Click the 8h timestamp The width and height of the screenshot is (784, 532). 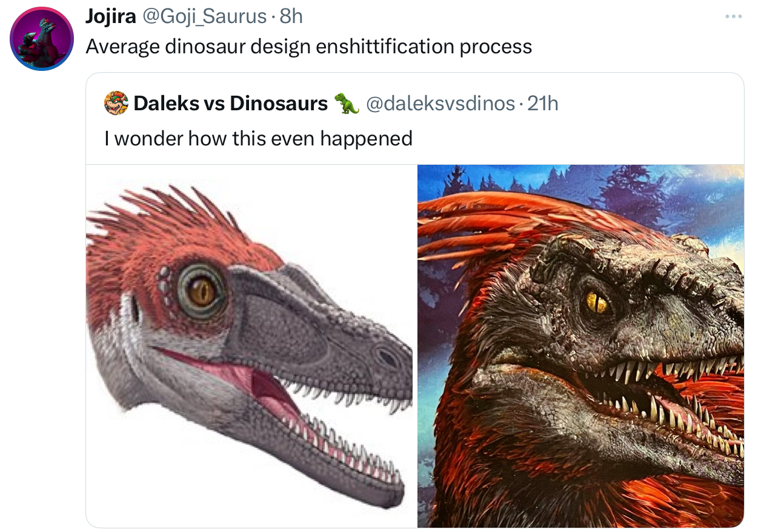(291, 16)
